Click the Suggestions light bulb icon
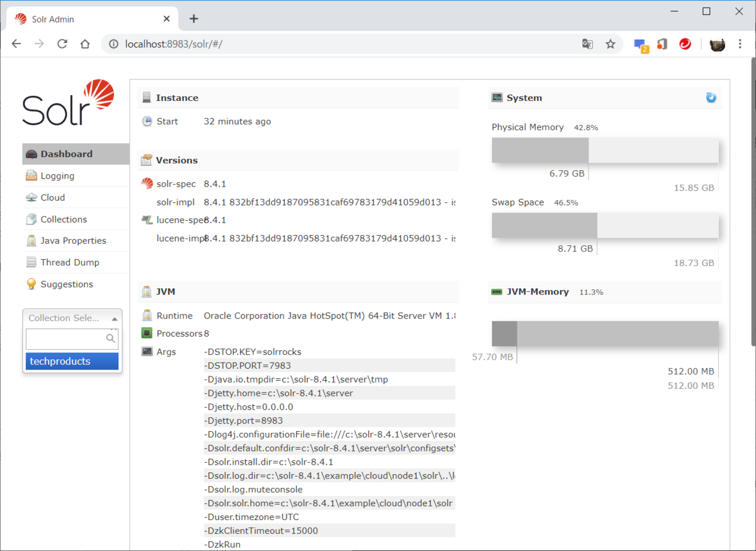This screenshot has height=551, width=756. (x=31, y=284)
